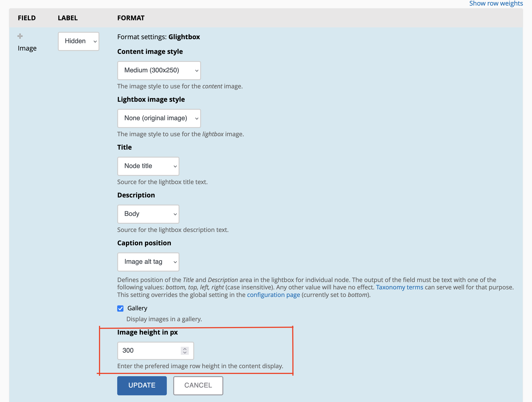Click stepper up arrow on image height

(x=185, y=349)
